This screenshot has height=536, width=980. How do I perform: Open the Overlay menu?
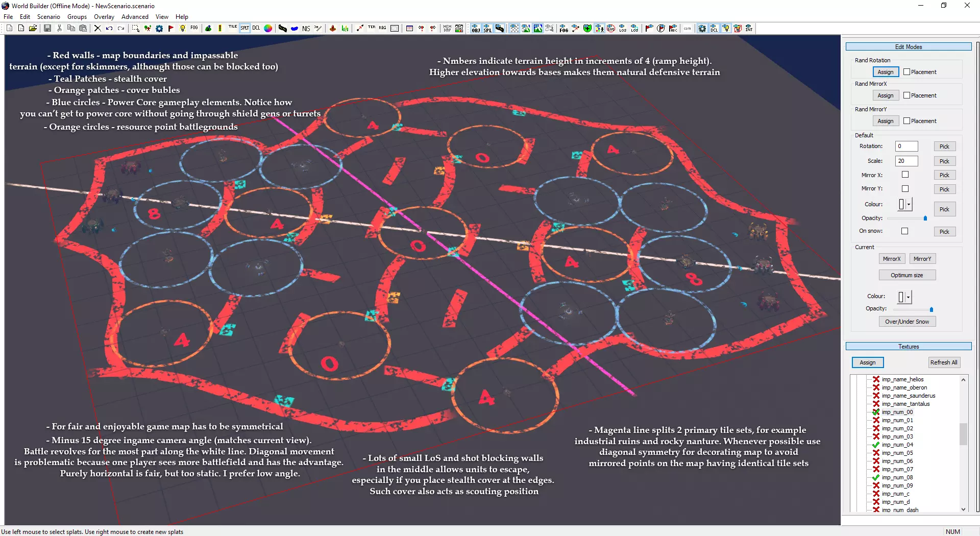click(104, 17)
